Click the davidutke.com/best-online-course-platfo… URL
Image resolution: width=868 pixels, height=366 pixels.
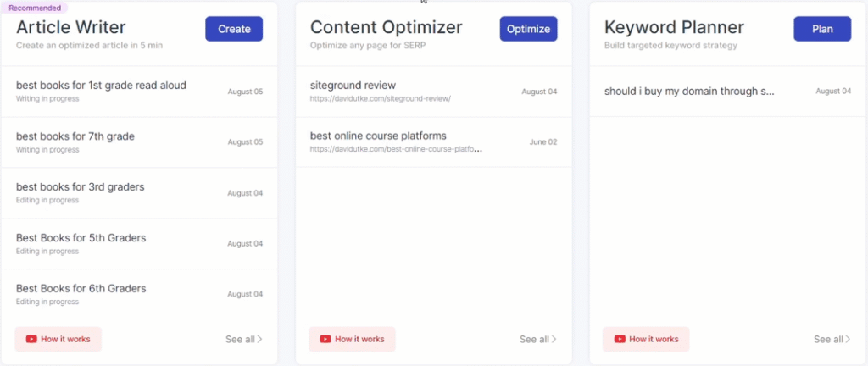pos(396,149)
